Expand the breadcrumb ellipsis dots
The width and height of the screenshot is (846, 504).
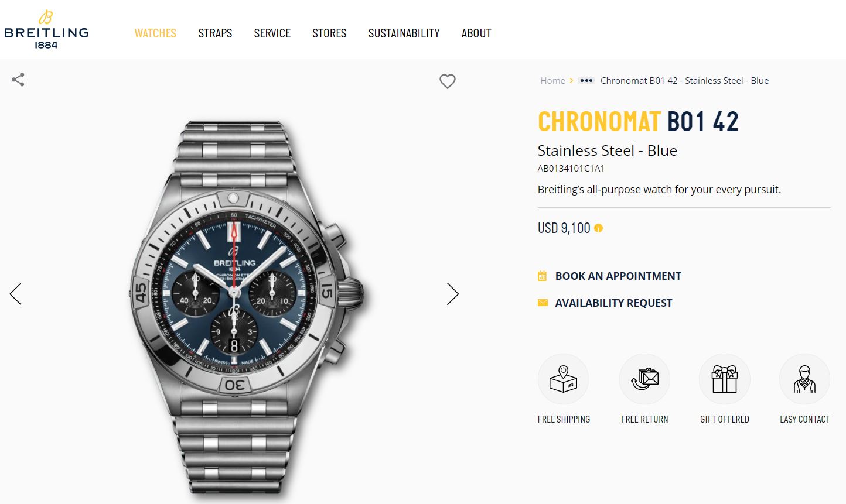[586, 81]
